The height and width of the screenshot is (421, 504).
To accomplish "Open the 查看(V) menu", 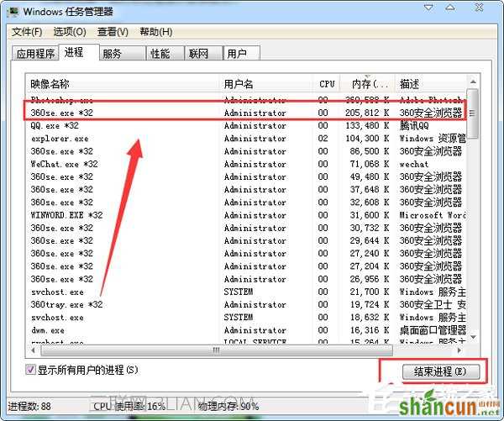I will point(113,32).
